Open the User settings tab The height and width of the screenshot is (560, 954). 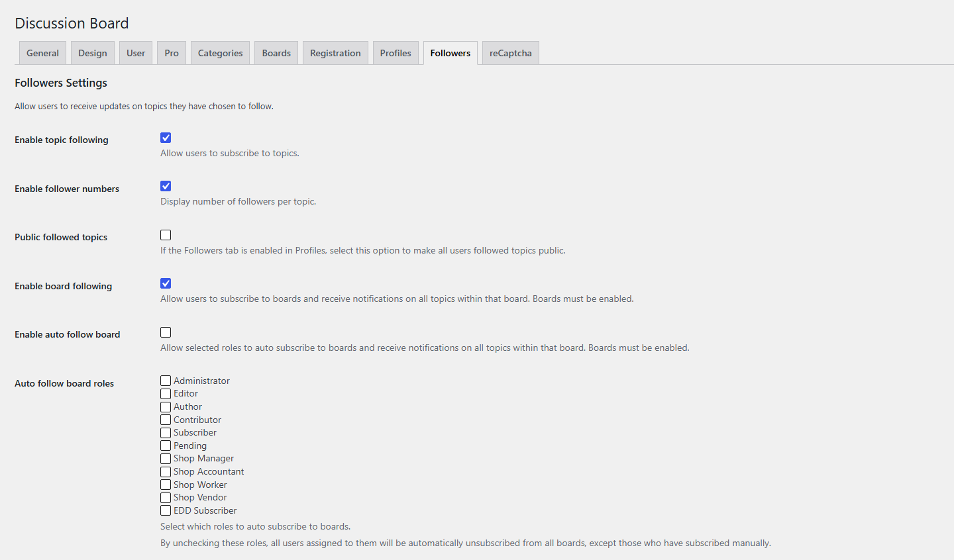(x=136, y=53)
